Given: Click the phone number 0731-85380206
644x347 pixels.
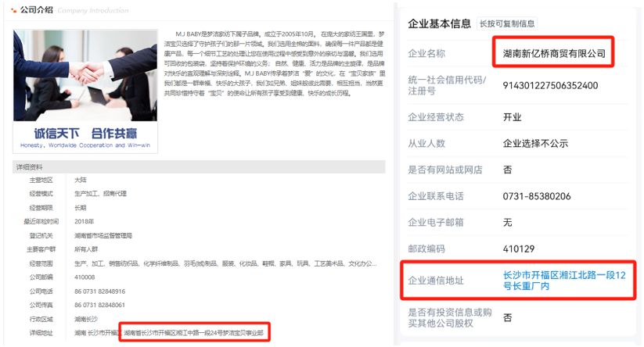Looking at the screenshot, I should tap(537, 196).
